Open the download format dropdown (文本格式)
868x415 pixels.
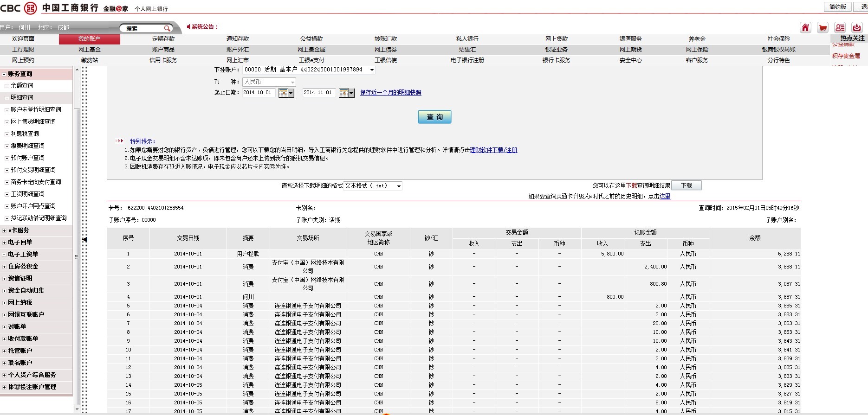click(398, 186)
